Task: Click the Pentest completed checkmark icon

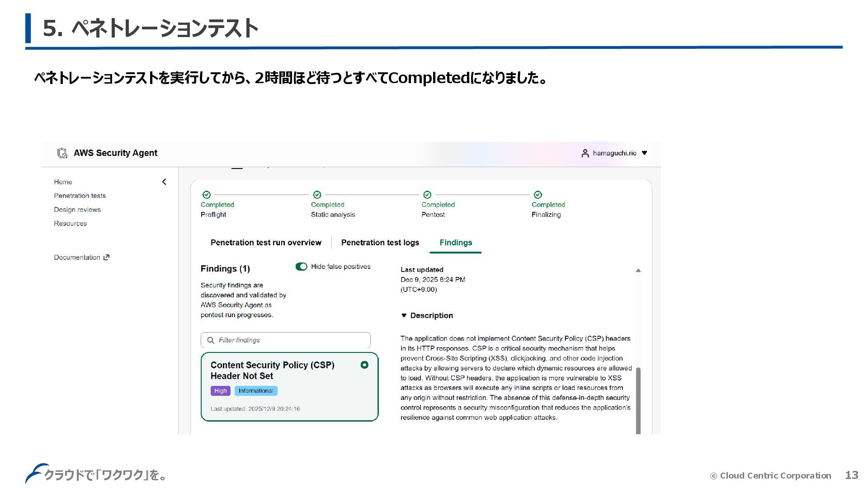Action: [427, 195]
